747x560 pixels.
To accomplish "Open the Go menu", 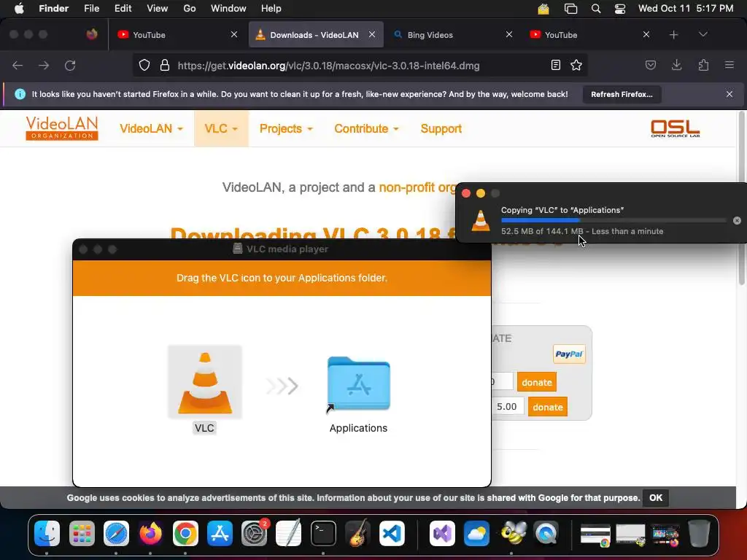I will (x=190, y=9).
